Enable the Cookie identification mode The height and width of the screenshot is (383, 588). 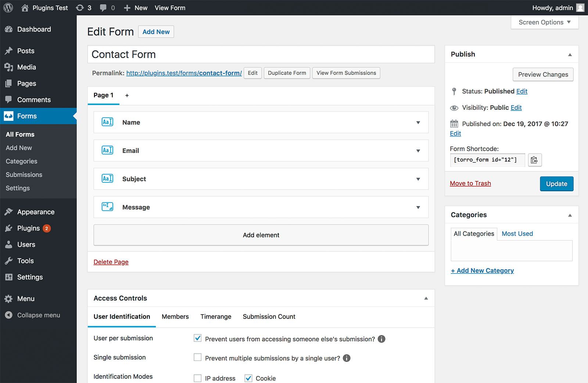(248, 378)
